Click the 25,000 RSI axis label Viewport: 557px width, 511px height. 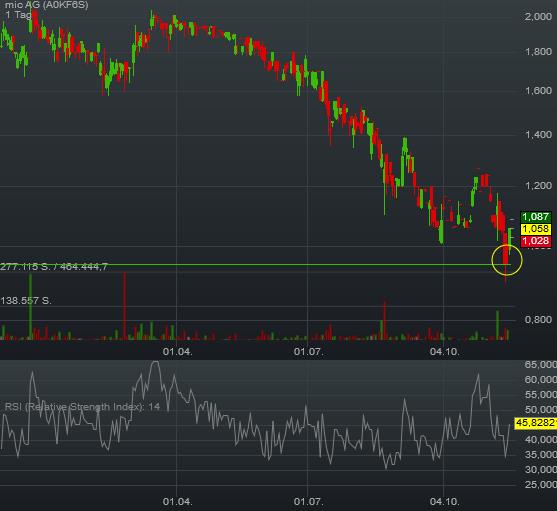[x=540, y=484]
